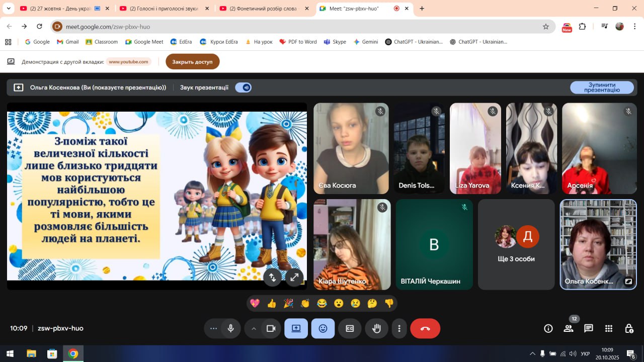Image resolution: width=644 pixels, height=362 pixels.
Task: Expand the presentation to full screen
Action: [294, 277]
